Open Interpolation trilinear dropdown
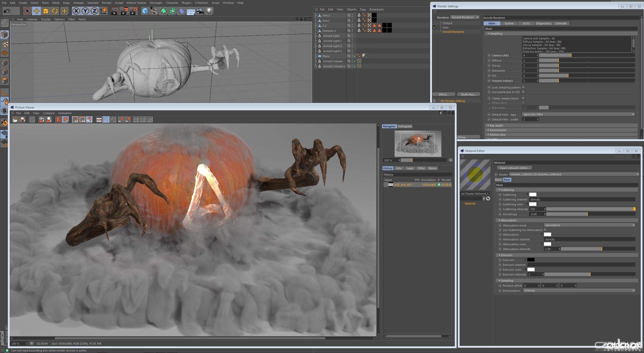644x353 pixels. (579, 290)
